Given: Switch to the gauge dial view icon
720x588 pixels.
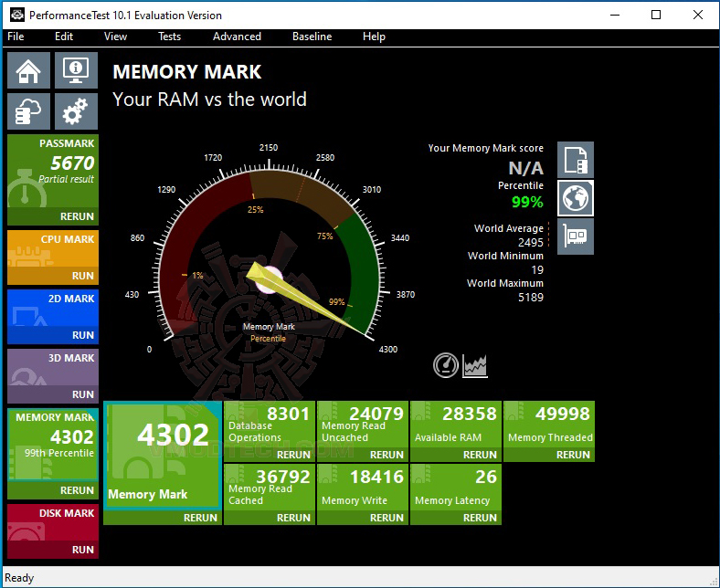Looking at the screenshot, I should (x=445, y=365).
